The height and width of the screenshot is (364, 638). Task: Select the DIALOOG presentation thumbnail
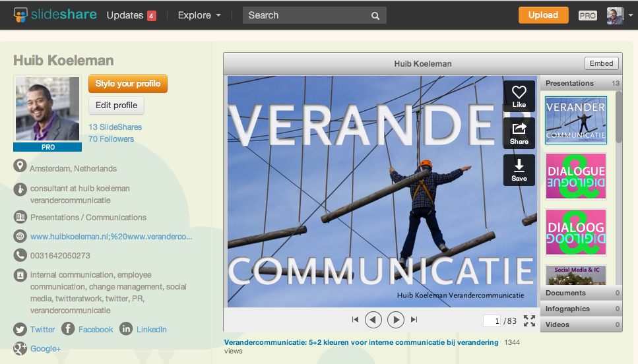tap(576, 232)
